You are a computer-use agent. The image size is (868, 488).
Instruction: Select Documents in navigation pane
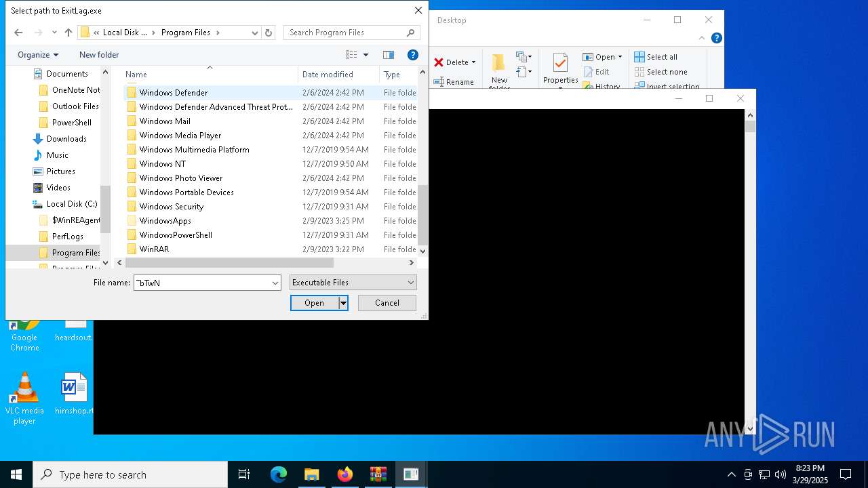point(67,74)
